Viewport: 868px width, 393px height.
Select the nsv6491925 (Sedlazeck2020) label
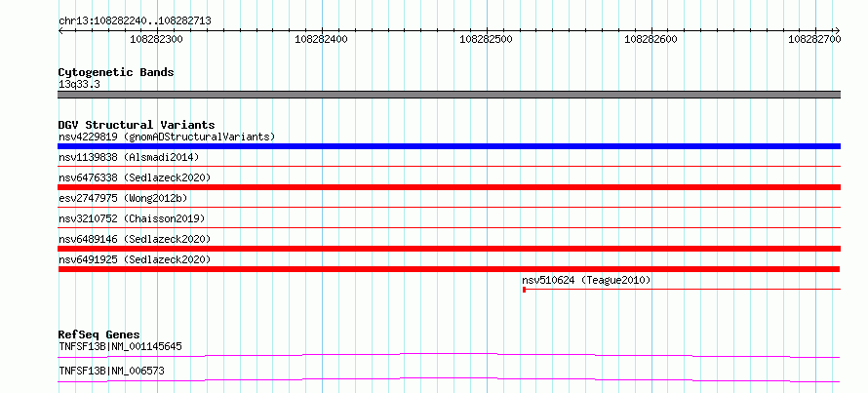click(x=135, y=259)
